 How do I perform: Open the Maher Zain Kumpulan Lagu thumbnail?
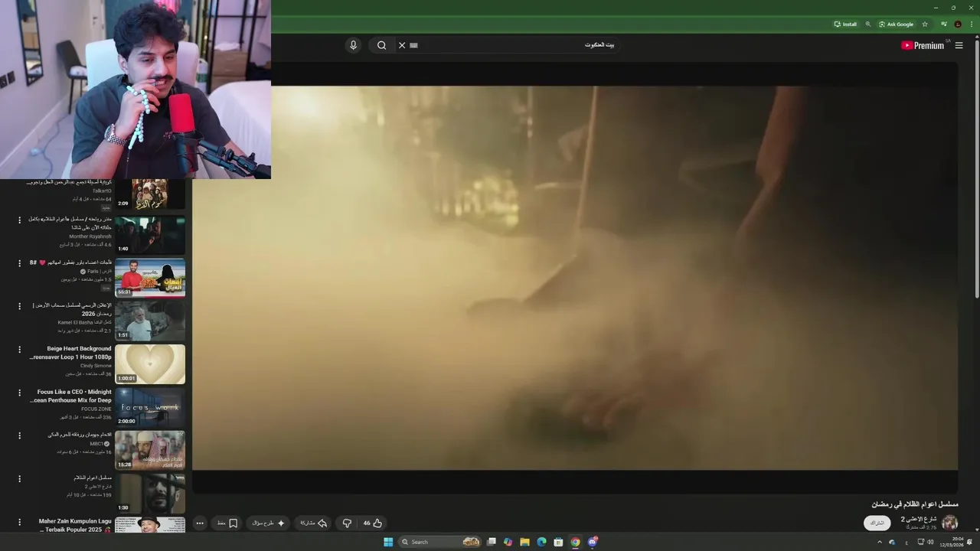tap(150, 524)
